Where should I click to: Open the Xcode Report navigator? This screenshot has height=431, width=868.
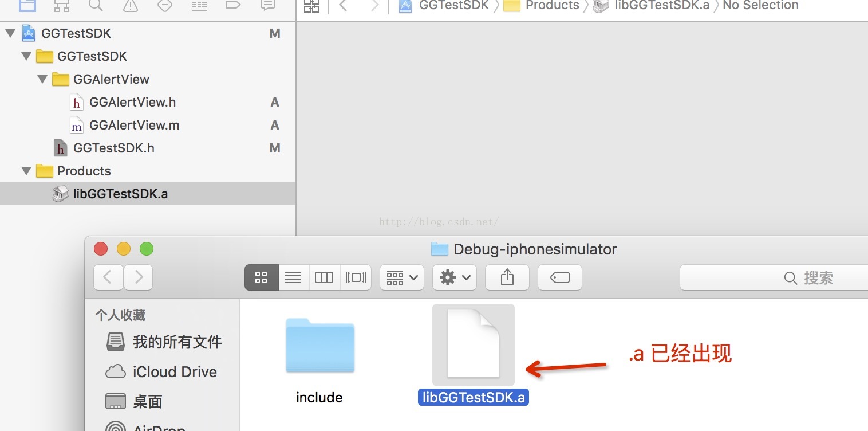click(267, 5)
